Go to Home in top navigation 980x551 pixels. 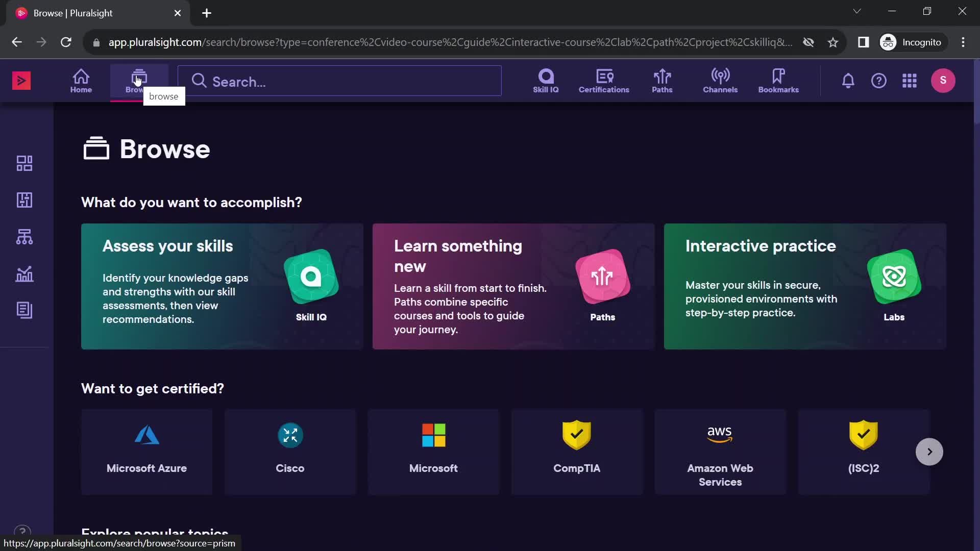81,81
